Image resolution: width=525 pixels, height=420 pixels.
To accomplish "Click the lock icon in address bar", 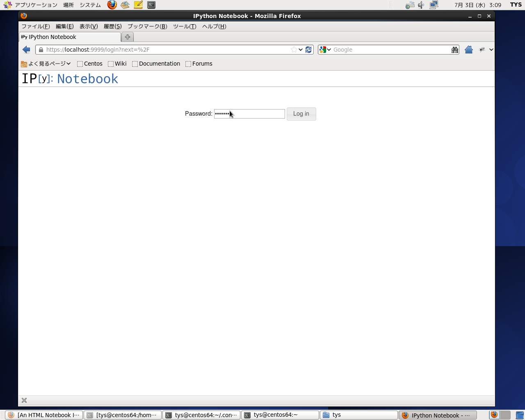I will pos(41,50).
